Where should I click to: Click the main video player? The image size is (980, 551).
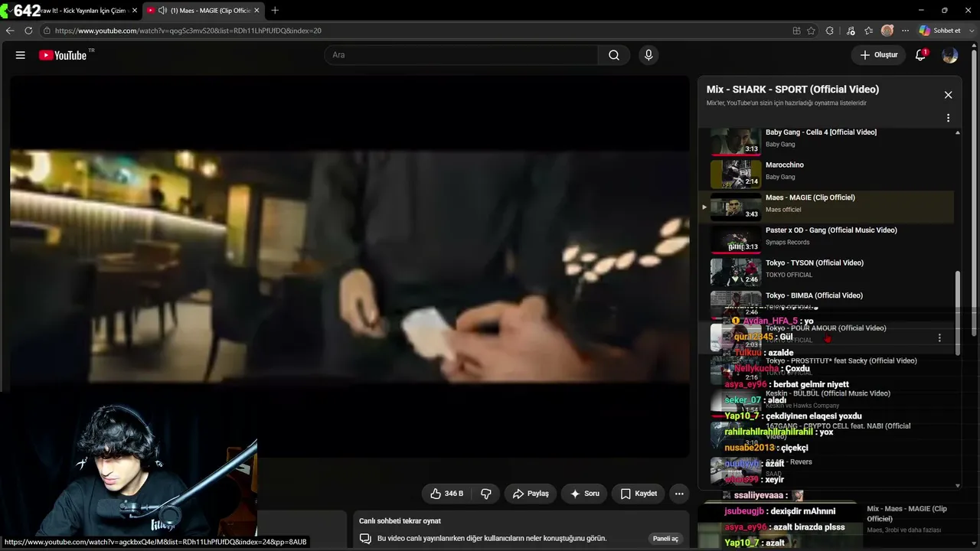coord(350,266)
